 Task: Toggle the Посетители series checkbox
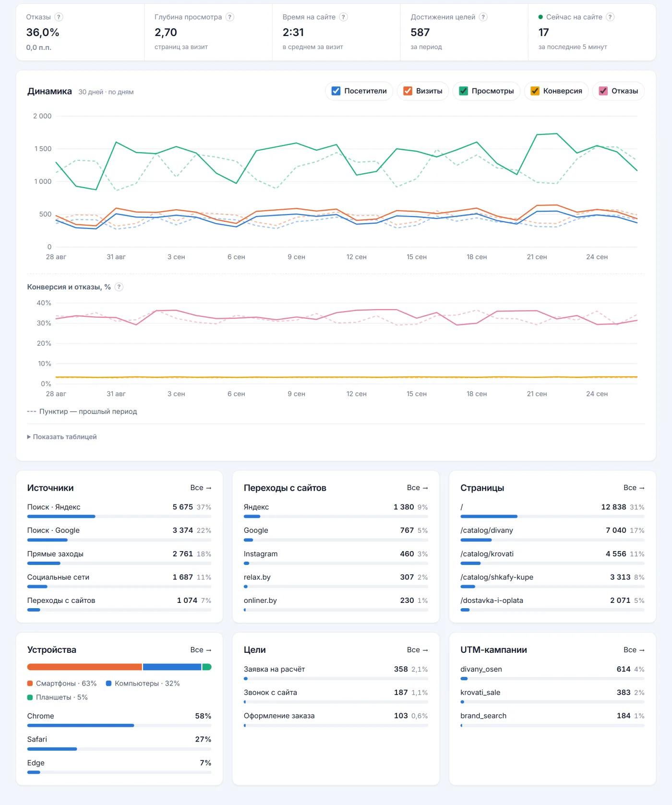(336, 91)
